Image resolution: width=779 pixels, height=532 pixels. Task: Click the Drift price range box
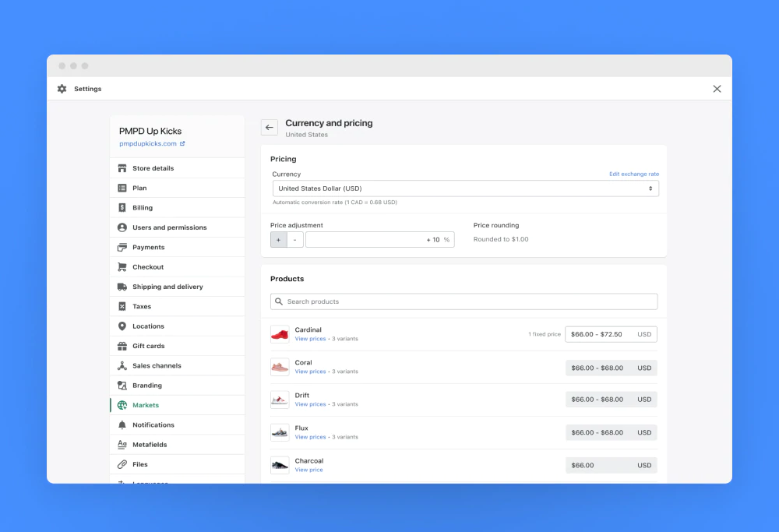click(x=611, y=400)
